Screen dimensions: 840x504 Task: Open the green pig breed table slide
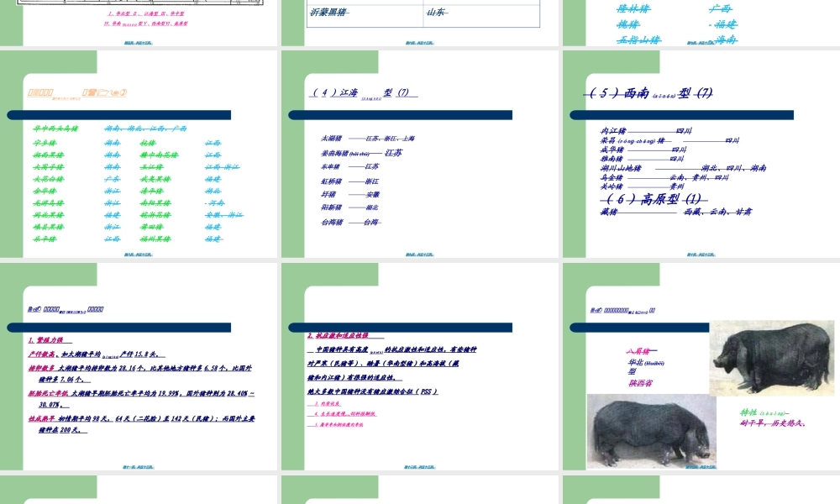coord(139,154)
